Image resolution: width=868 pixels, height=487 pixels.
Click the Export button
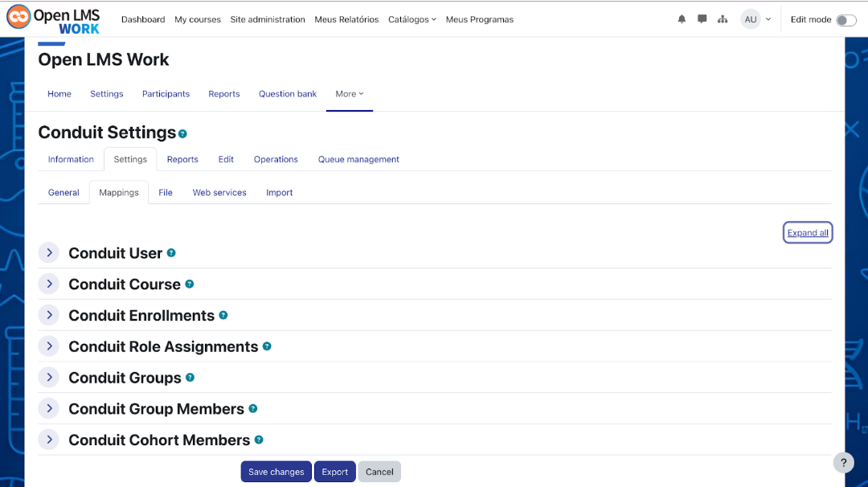tap(335, 472)
